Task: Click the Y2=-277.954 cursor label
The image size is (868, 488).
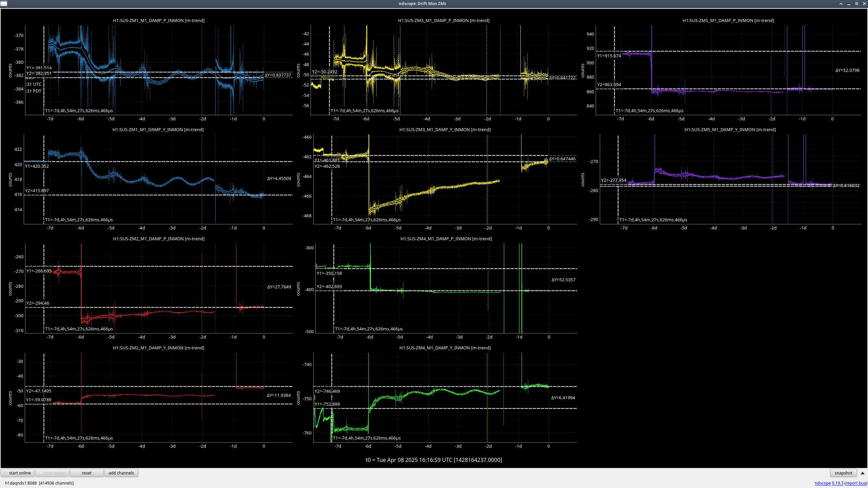Action: click(x=614, y=180)
